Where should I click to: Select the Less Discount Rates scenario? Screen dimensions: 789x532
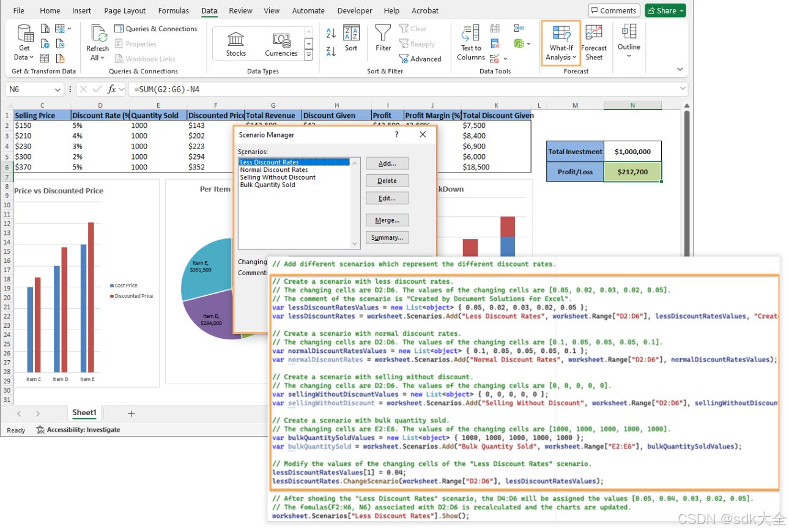294,162
